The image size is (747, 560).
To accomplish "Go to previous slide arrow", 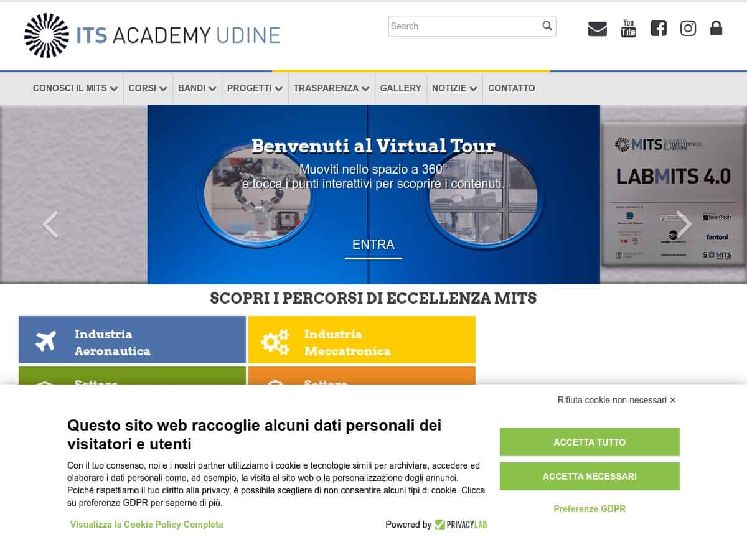I will coord(50,225).
